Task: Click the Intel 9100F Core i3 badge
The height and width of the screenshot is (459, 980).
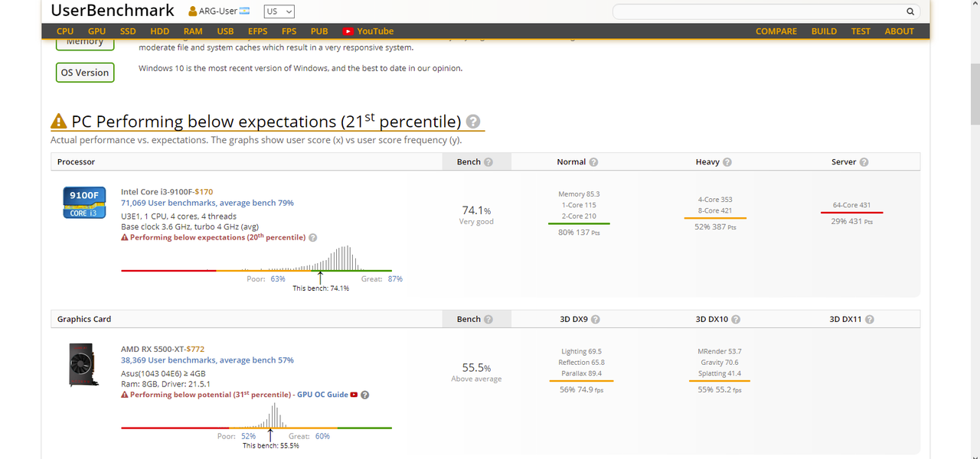Action: [x=84, y=203]
